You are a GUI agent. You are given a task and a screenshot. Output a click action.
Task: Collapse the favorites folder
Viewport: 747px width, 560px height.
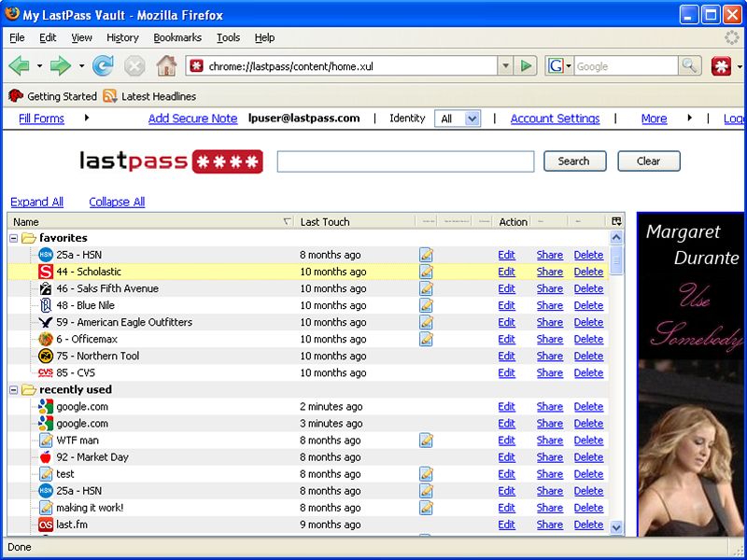(x=14, y=238)
